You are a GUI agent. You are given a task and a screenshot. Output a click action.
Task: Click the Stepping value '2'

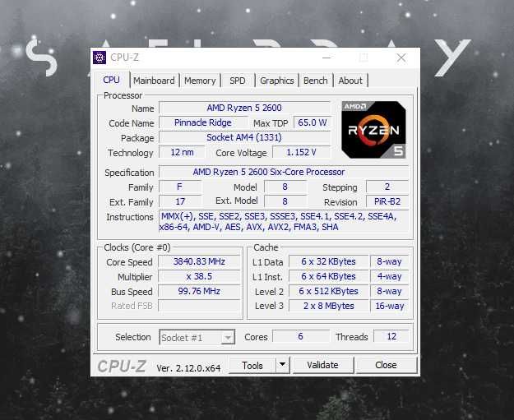387,187
